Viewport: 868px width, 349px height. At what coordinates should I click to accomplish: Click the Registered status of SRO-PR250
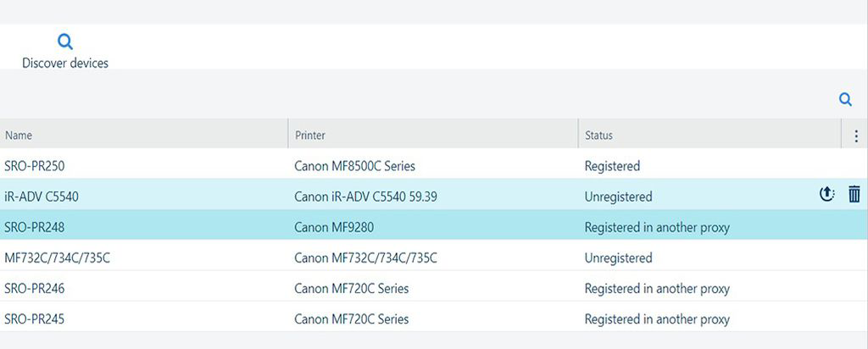coord(612,166)
